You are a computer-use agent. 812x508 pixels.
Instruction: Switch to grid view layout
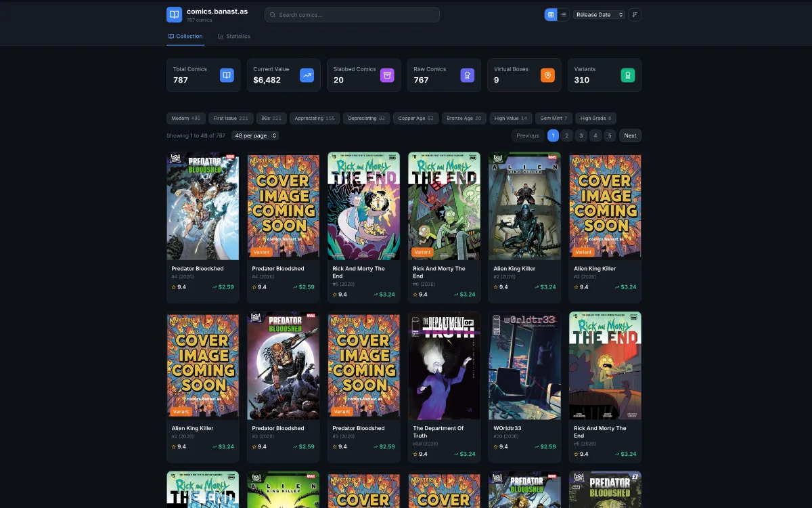(x=551, y=14)
